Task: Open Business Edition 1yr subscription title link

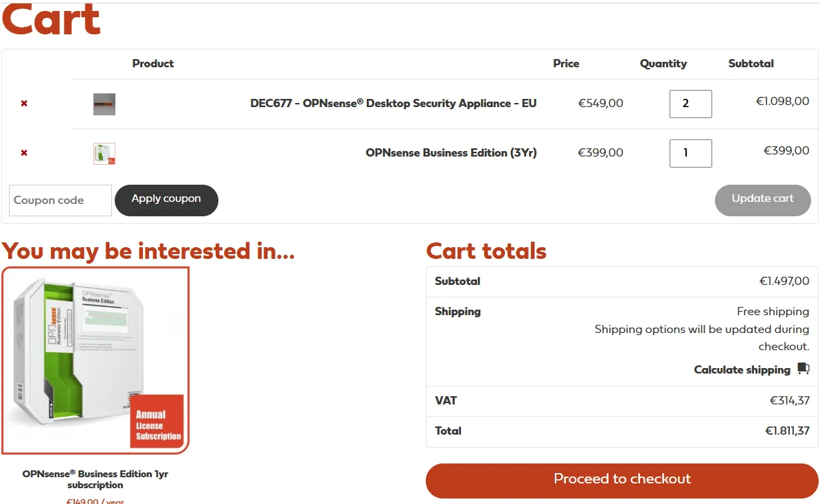Action: coord(95,479)
